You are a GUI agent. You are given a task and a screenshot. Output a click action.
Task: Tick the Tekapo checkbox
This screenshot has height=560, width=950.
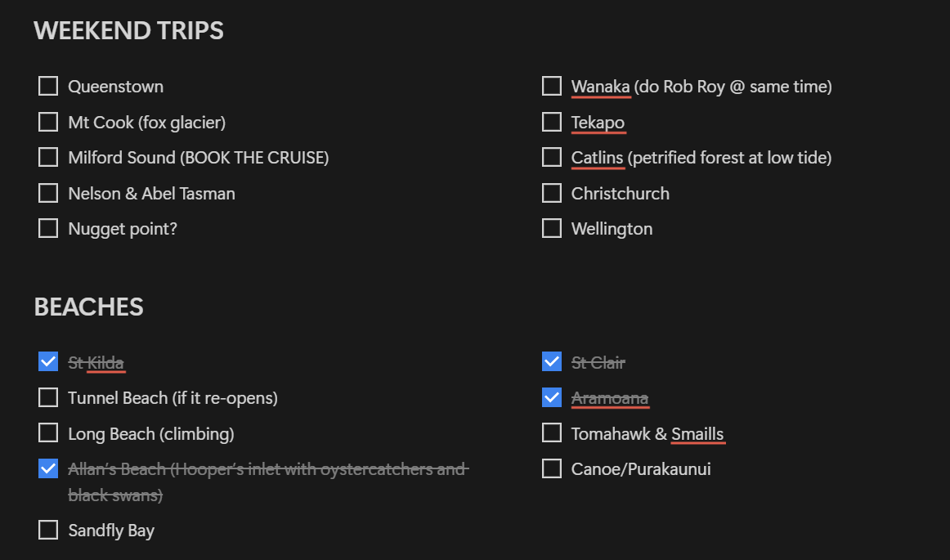tap(552, 122)
